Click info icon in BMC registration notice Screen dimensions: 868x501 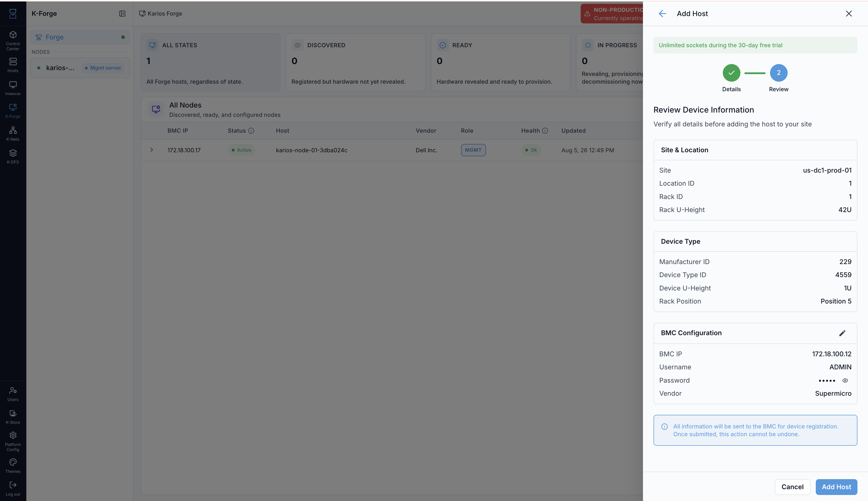(x=664, y=427)
